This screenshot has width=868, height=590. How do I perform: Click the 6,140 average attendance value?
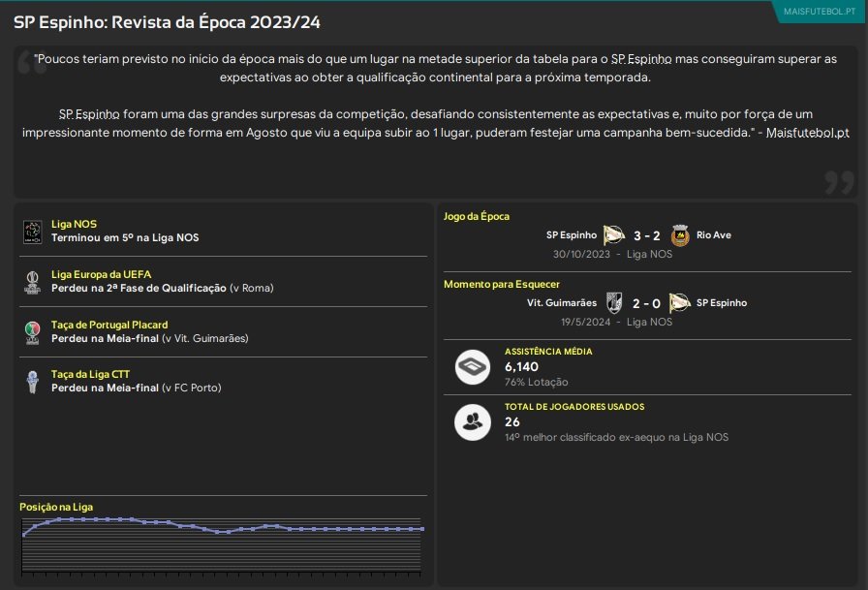(521, 367)
